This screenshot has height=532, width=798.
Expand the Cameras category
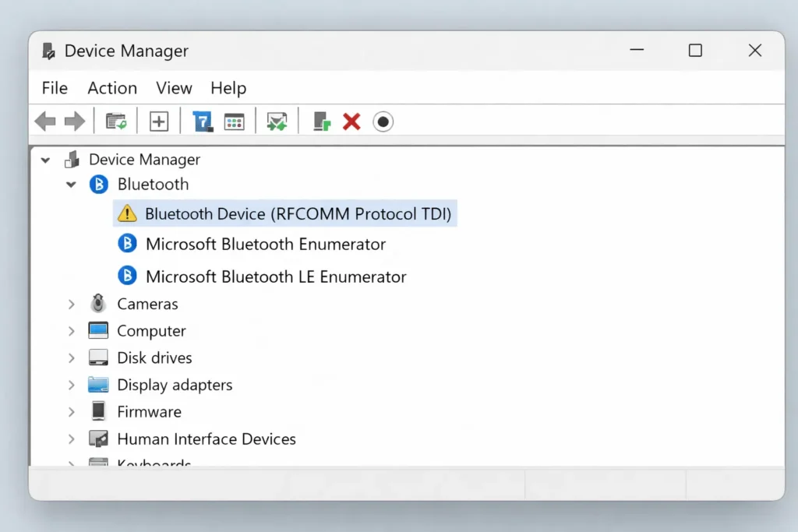coord(71,304)
